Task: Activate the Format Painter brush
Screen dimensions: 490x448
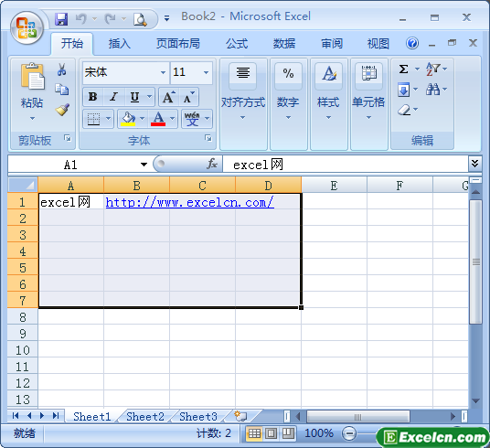Action: coord(62,109)
